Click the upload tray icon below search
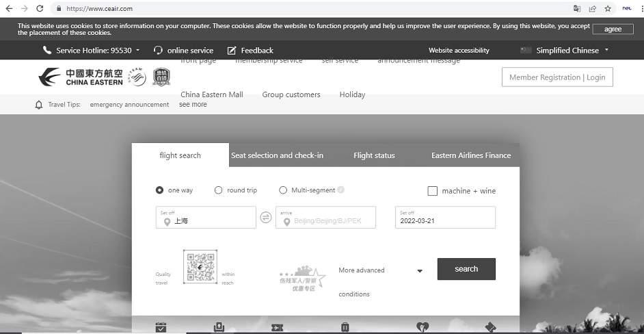 pos(219,327)
